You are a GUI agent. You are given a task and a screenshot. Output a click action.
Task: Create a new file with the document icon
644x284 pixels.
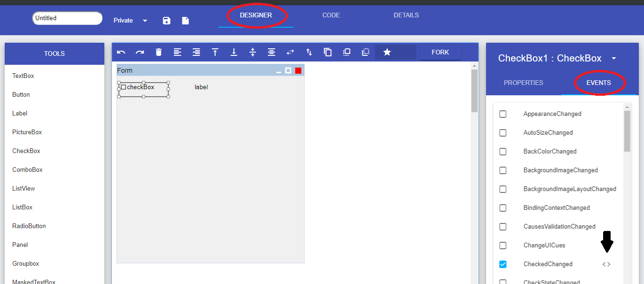pos(185,21)
